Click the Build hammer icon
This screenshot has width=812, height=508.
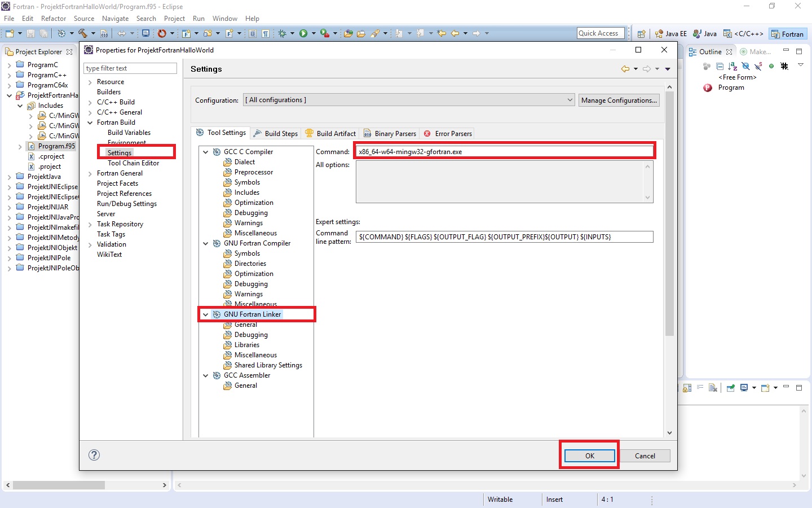point(82,33)
